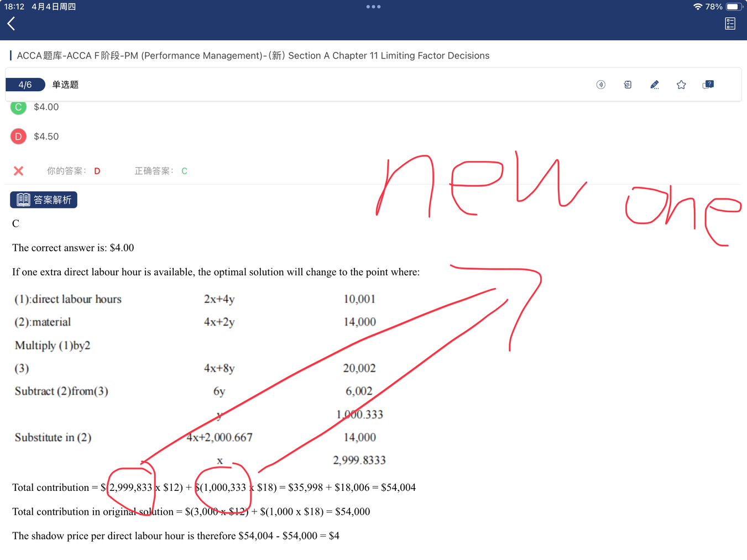Tap the Wi-Fi status icon
The height and width of the screenshot is (560, 747).
click(697, 7)
